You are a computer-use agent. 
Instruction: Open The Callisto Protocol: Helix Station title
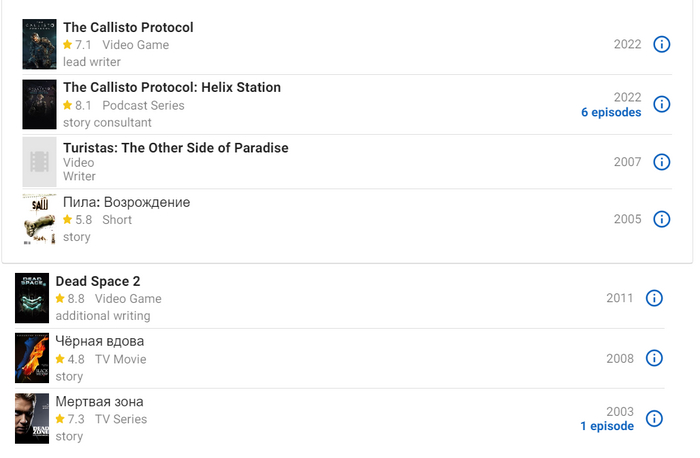(172, 87)
